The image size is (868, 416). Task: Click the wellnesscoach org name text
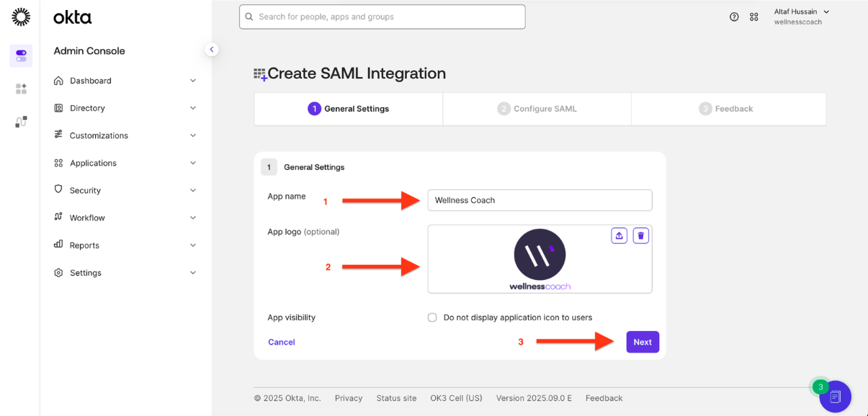tap(797, 22)
